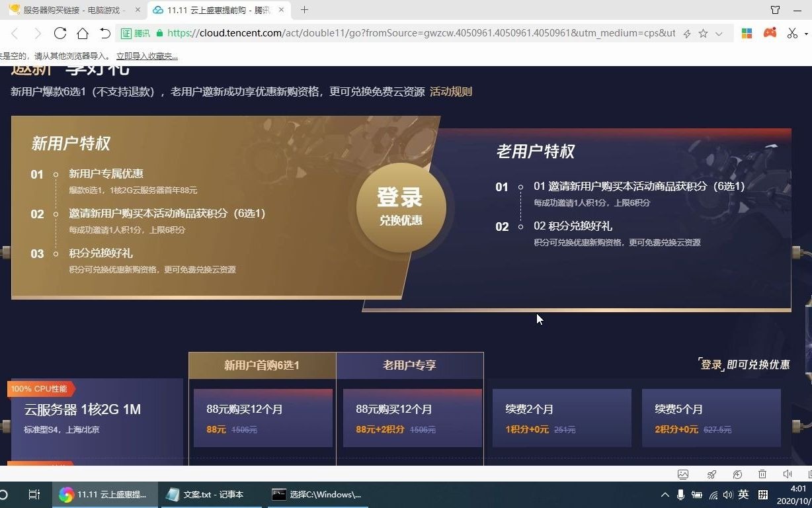
Task: Select the 老用户专享 tab
Action: click(x=410, y=364)
